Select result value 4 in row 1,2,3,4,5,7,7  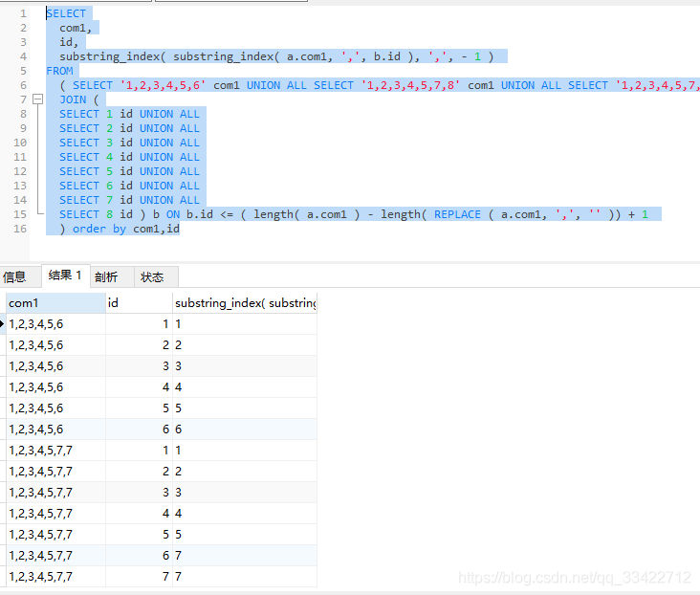coord(245,514)
